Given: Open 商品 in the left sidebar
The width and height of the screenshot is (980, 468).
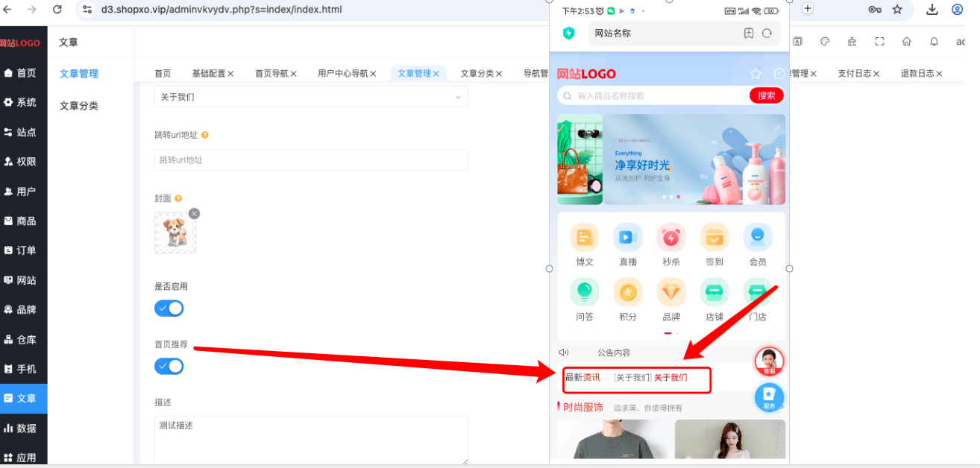Looking at the screenshot, I should coord(23,221).
